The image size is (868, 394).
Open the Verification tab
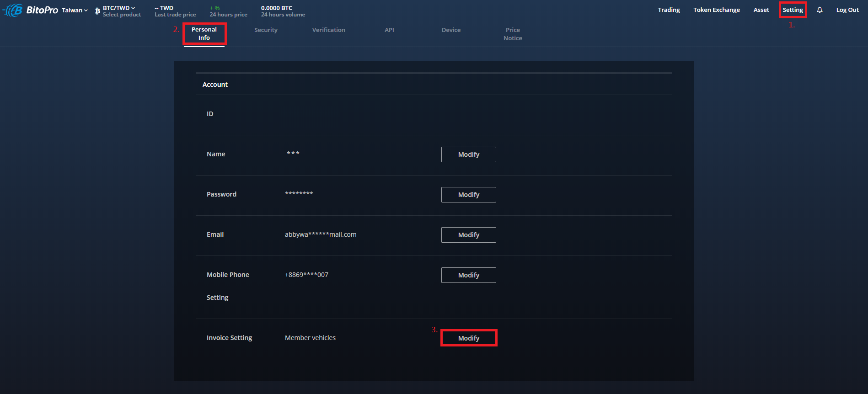pyautogui.click(x=328, y=30)
